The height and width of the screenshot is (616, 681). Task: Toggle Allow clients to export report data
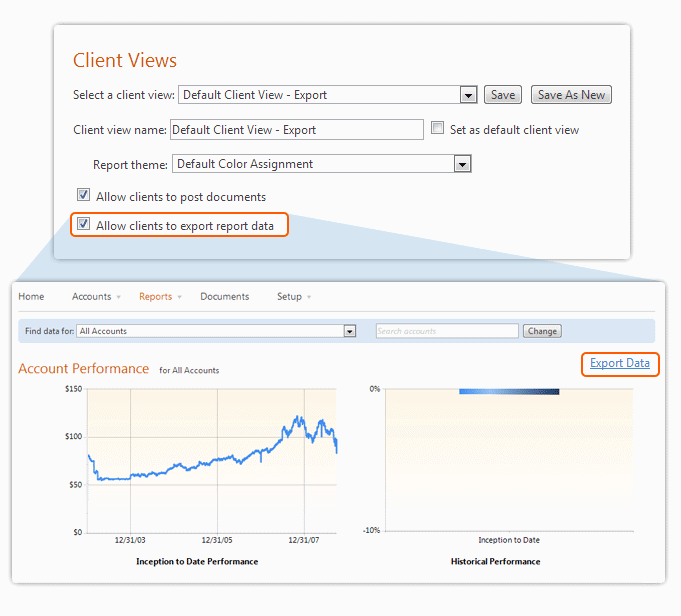tap(84, 225)
